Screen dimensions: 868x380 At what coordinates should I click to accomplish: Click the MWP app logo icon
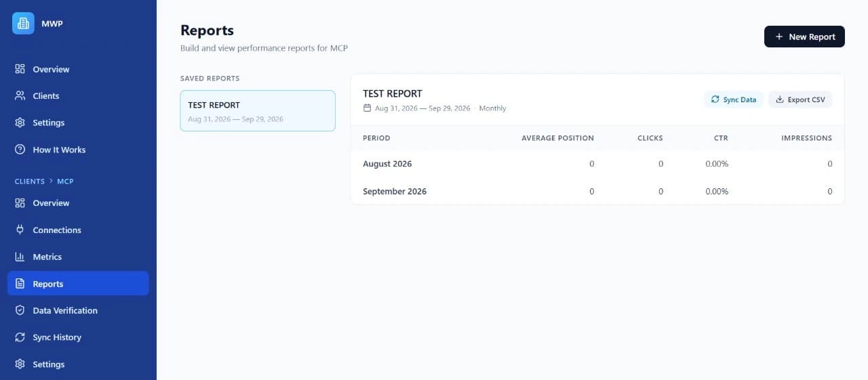(23, 23)
